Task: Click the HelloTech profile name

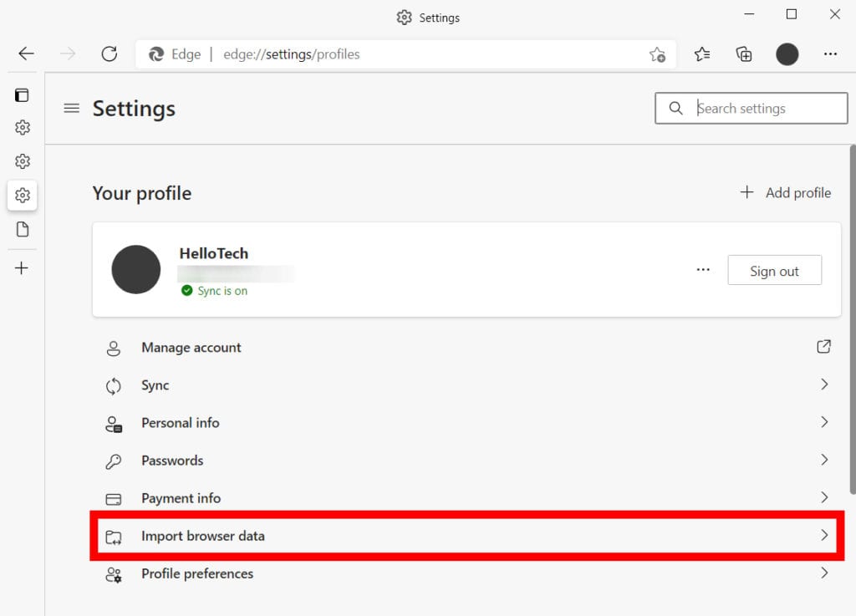Action: 214,253
